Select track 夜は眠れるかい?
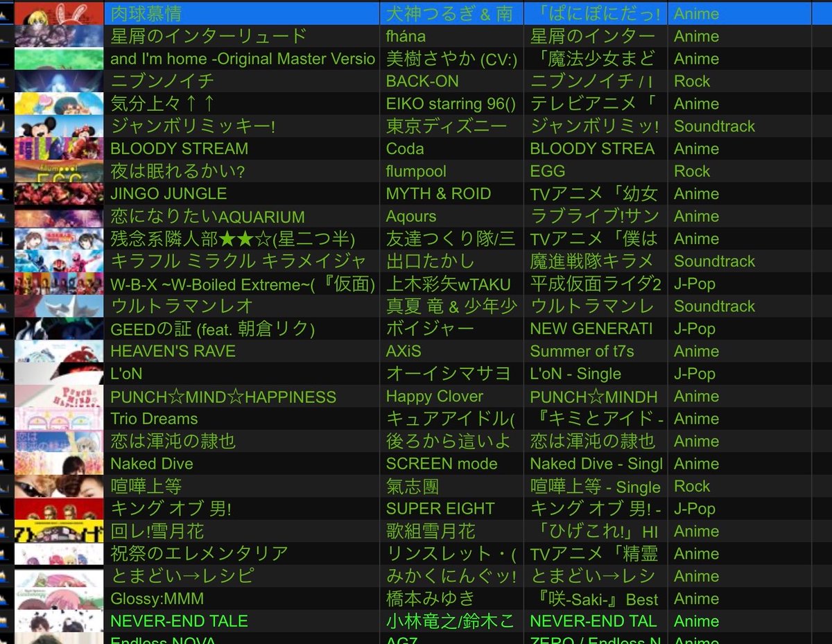This screenshot has width=832, height=644. [x=177, y=171]
